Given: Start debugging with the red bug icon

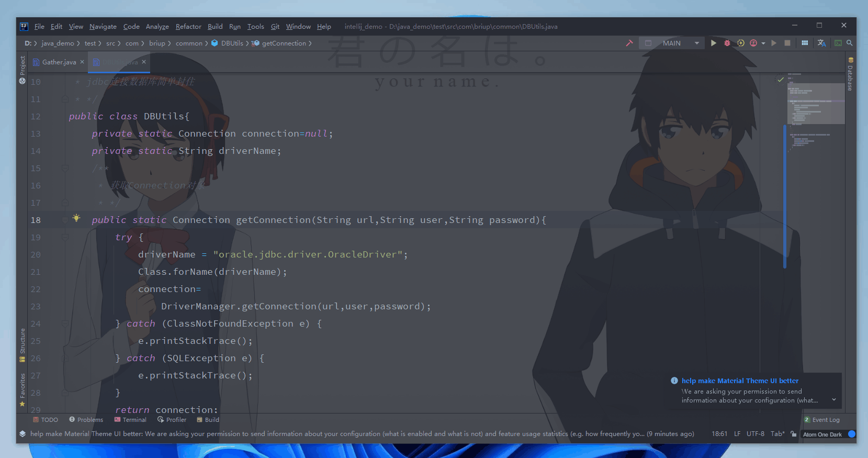Looking at the screenshot, I should [727, 43].
